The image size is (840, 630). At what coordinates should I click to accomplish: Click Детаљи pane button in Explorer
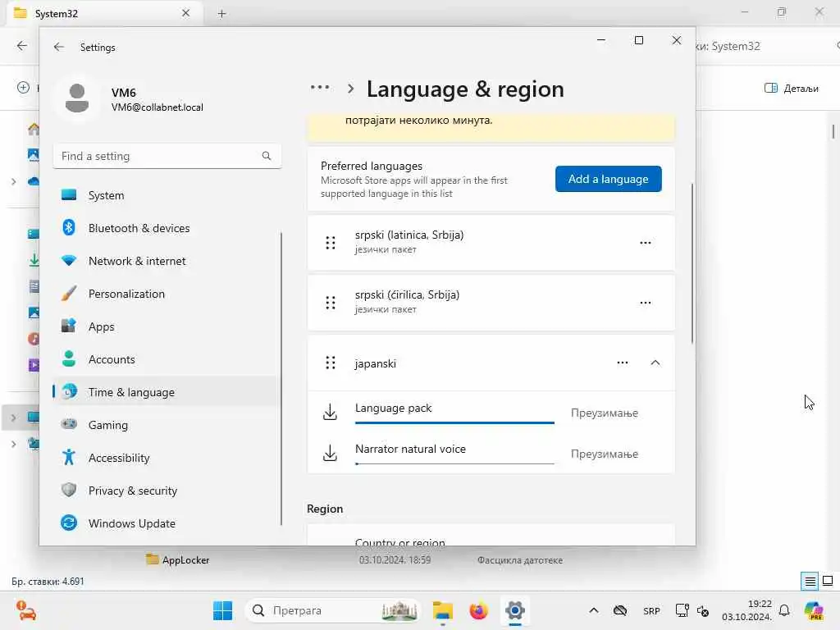pyautogui.click(x=792, y=89)
